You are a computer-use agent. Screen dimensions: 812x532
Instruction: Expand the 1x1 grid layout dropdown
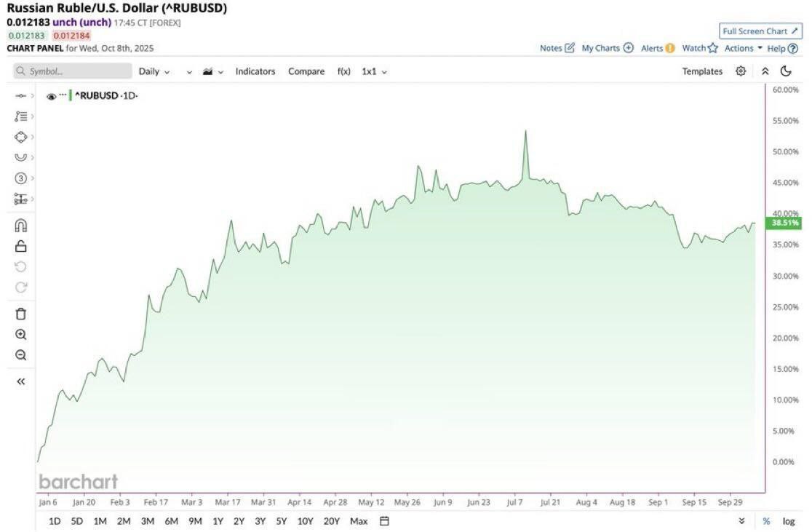coord(374,71)
